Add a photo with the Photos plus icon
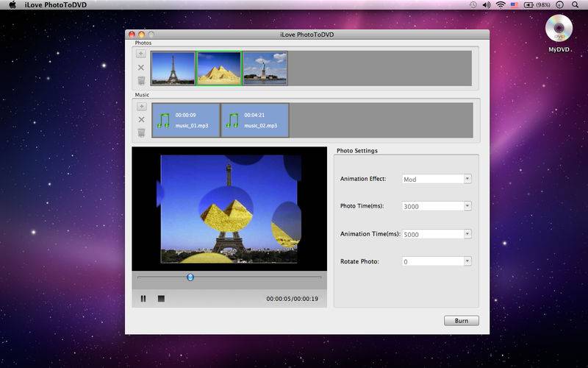Screen dimensions: 588x368 pyautogui.click(x=140, y=54)
